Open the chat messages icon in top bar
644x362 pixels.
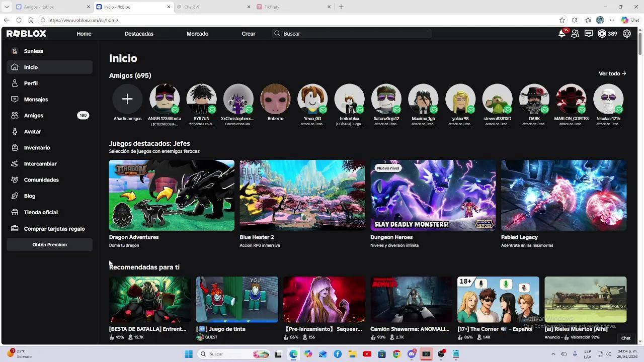(x=589, y=34)
